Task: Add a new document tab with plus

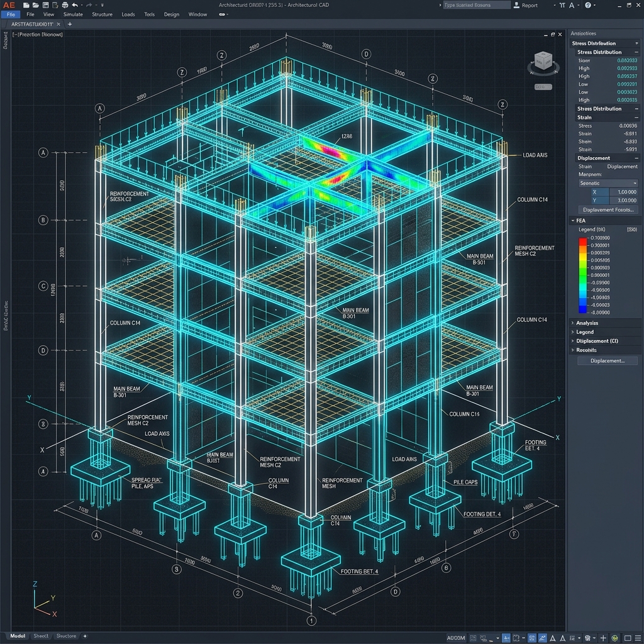Action: (70, 25)
